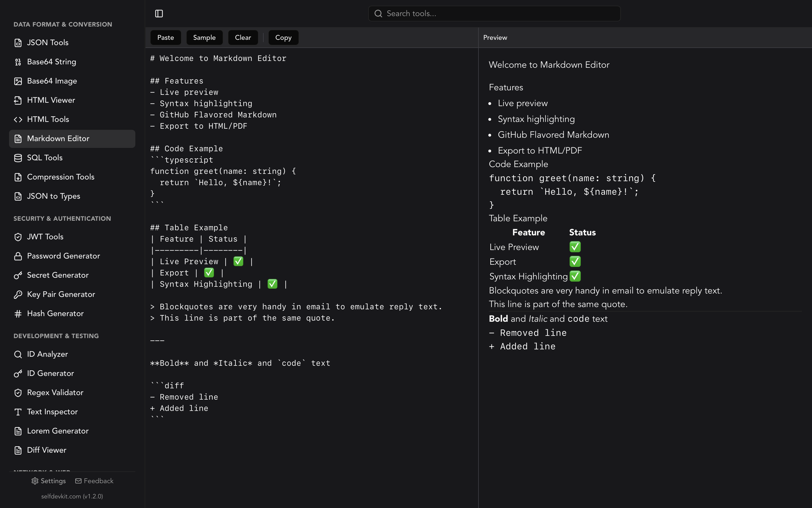
Task: Click the HTML Tools code brackets icon
Action: pos(18,119)
